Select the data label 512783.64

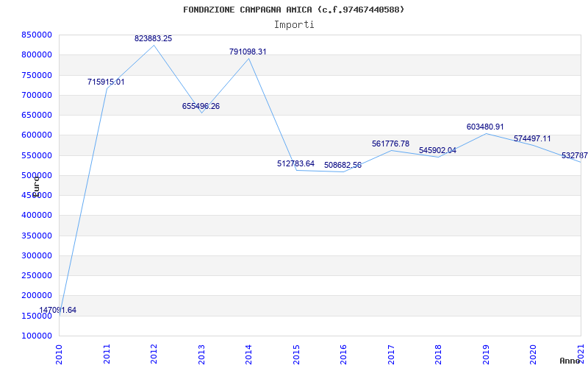(296, 163)
